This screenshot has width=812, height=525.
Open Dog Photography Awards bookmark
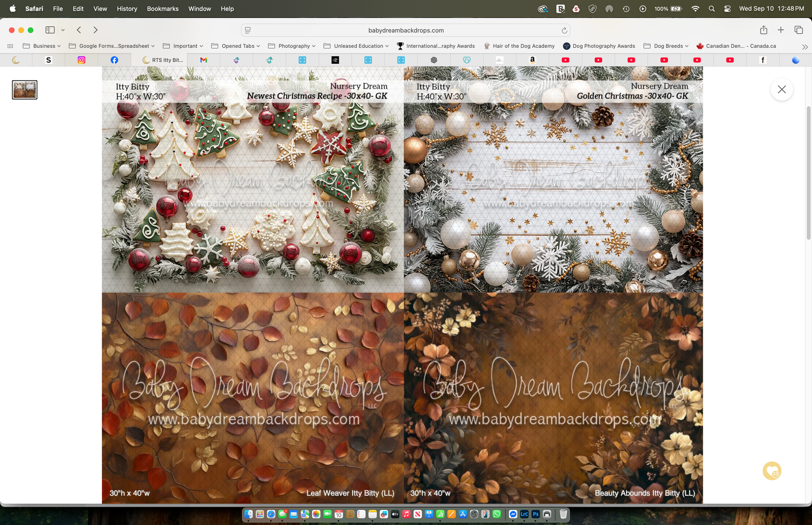599,46
